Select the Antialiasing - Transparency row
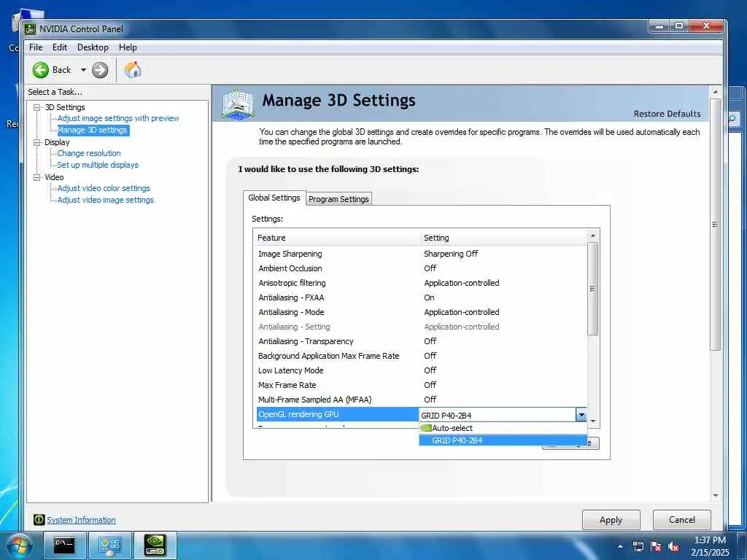Image resolution: width=747 pixels, height=560 pixels. pyautogui.click(x=421, y=341)
